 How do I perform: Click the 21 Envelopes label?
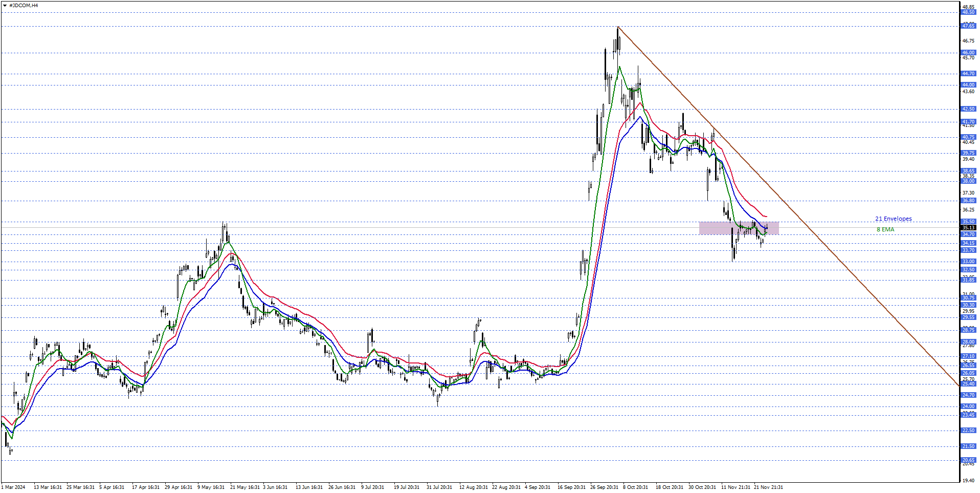tap(893, 219)
